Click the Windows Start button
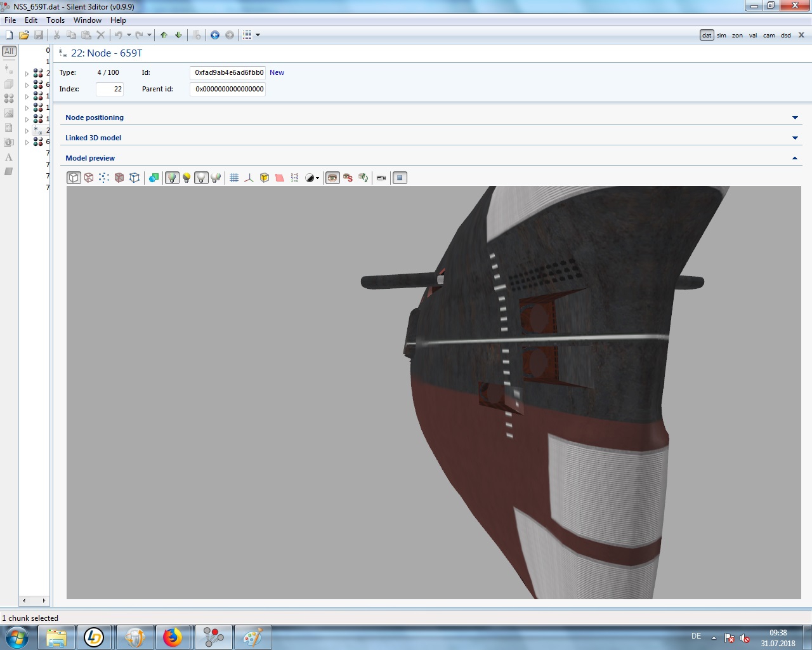 coord(16,637)
